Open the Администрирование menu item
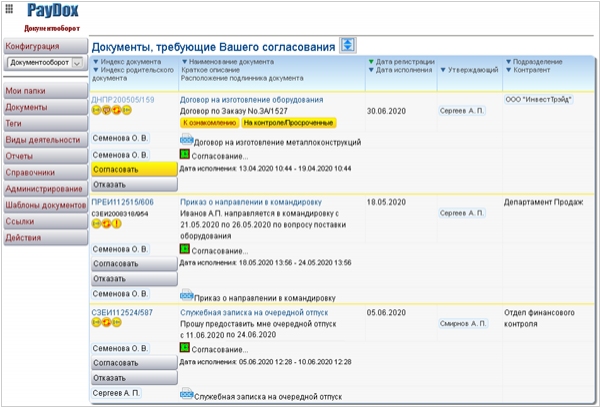The image size is (600, 407). 46,189
